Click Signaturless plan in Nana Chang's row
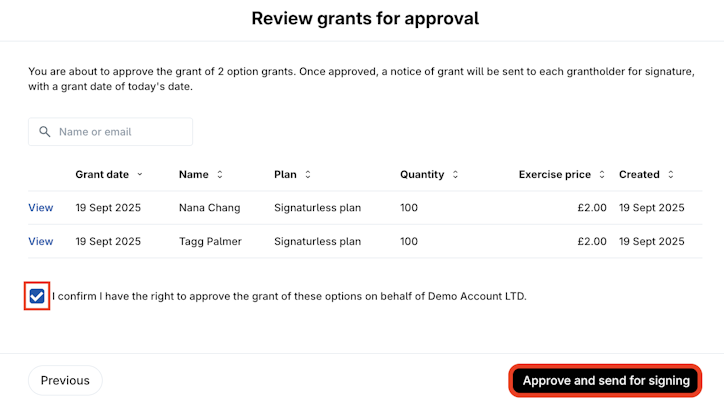Image resolution: width=724 pixels, height=416 pixels. 317,208
